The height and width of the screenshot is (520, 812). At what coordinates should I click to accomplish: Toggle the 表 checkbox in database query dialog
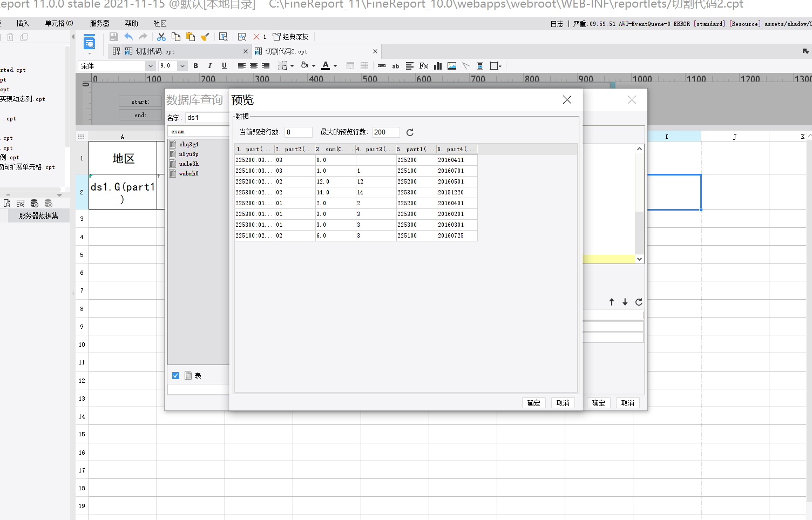tap(175, 375)
